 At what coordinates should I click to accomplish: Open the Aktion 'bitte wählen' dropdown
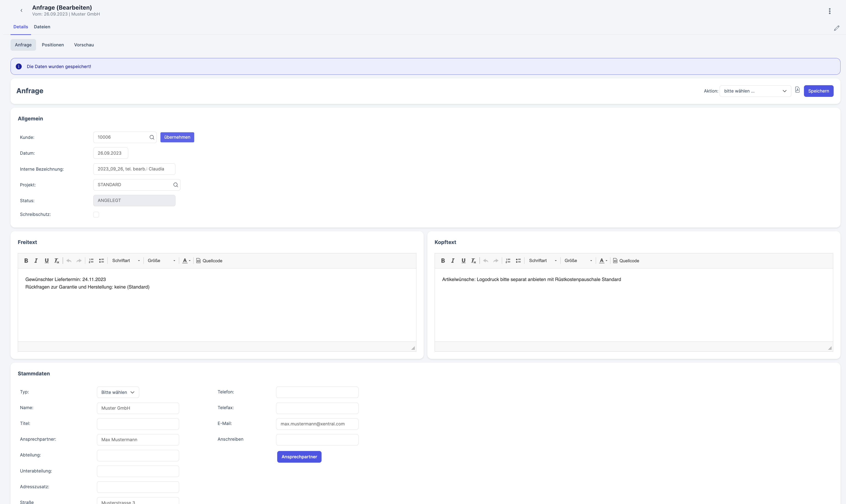coord(755,91)
